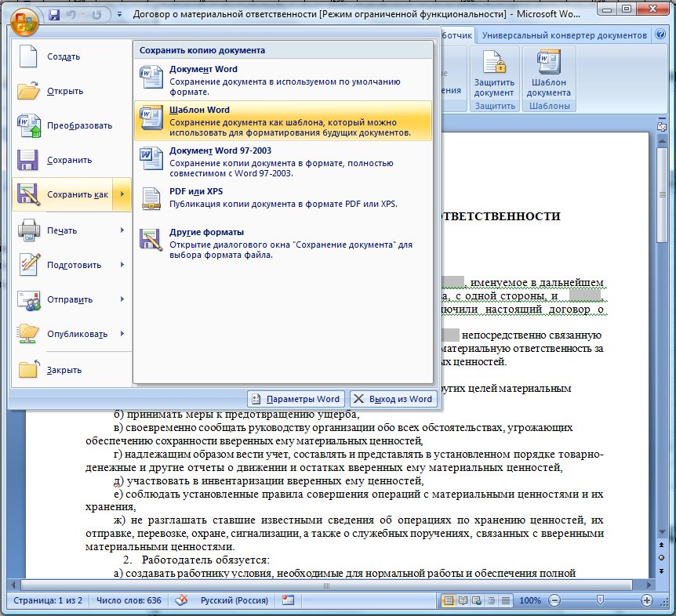The image size is (676, 616).
Task: Click the Redo arrow in Quick Access toolbar
Action: (96, 15)
